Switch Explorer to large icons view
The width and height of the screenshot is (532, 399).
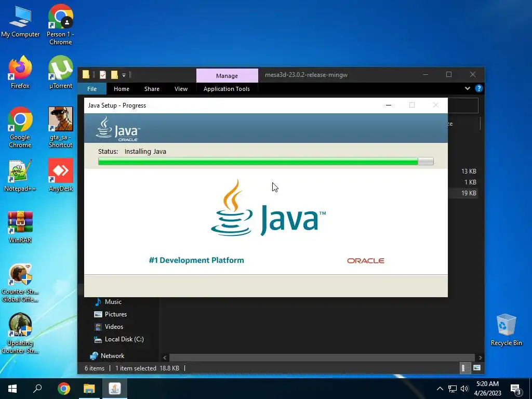(477, 368)
